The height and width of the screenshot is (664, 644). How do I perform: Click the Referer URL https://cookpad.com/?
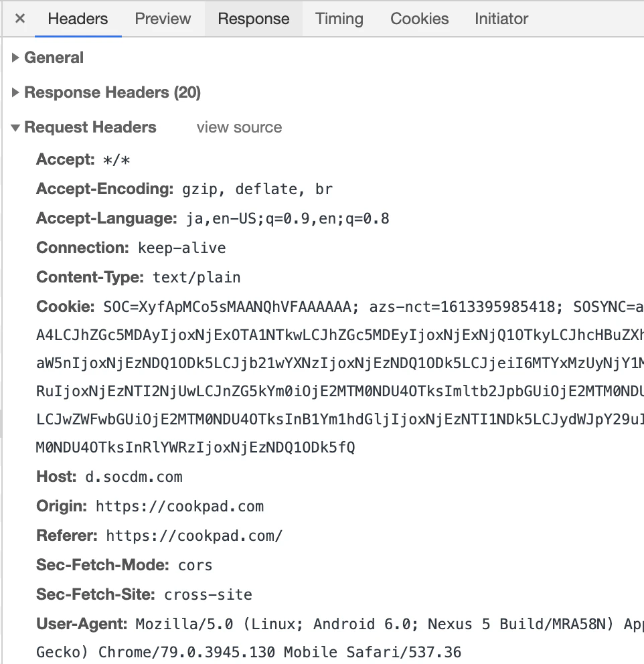(194, 535)
